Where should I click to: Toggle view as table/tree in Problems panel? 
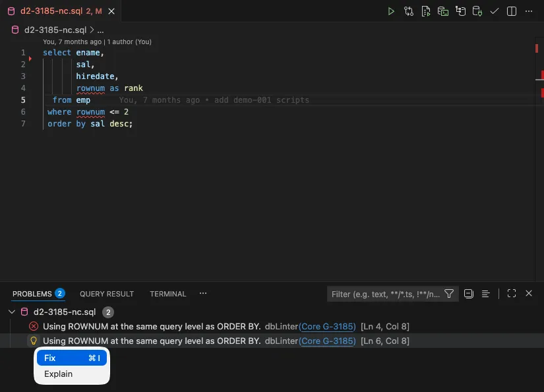coord(485,294)
